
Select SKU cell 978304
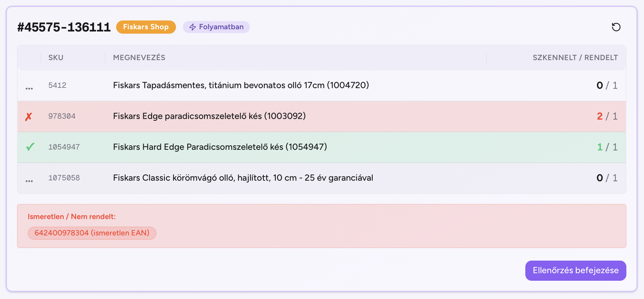click(62, 116)
